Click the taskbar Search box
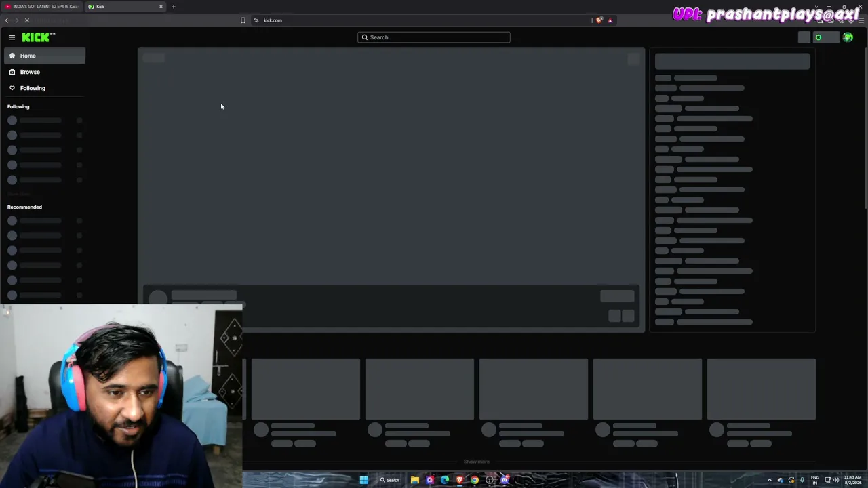 390,480
